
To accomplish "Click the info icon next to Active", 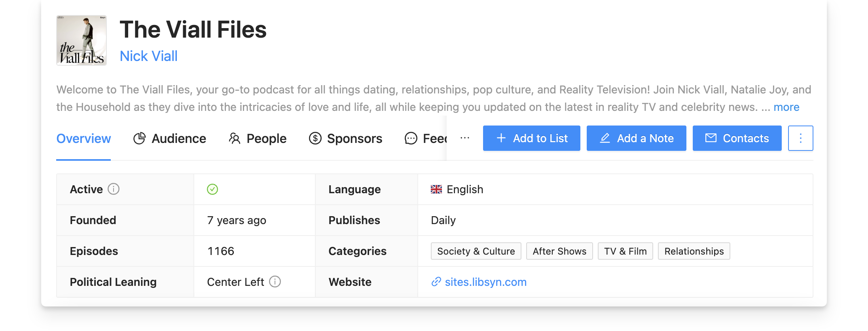I will (x=114, y=189).
